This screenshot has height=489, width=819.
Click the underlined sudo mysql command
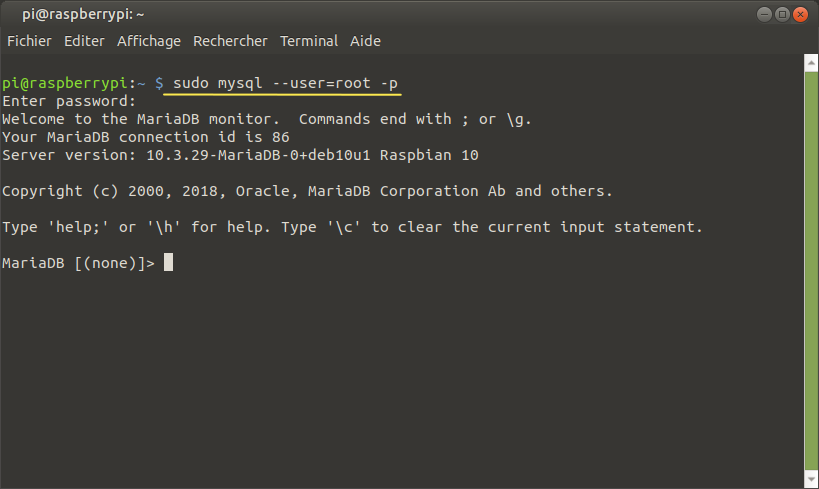(x=285, y=83)
